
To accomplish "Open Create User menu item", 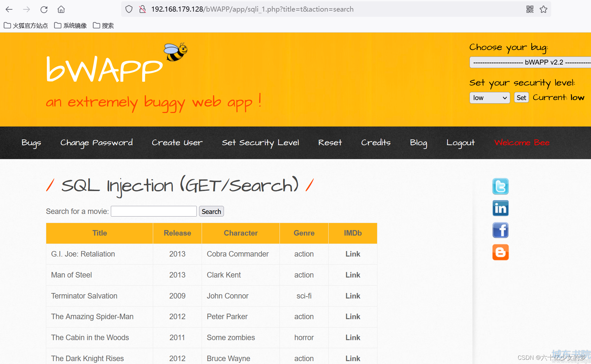I will pyautogui.click(x=177, y=143).
